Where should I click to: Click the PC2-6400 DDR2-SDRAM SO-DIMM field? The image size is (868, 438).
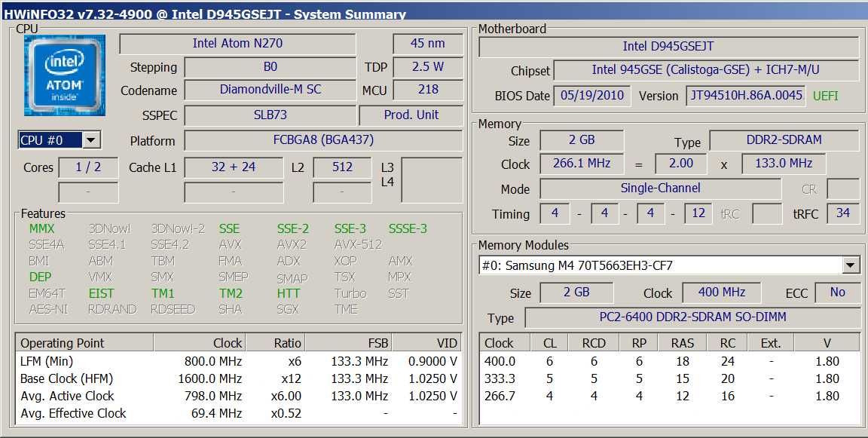[x=692, y=317]
